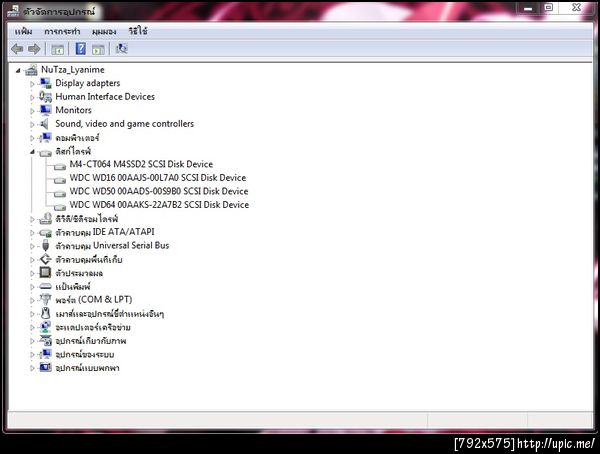600x454 pixels.
Task: Expand the Monitors category
Action: [32, 111]
